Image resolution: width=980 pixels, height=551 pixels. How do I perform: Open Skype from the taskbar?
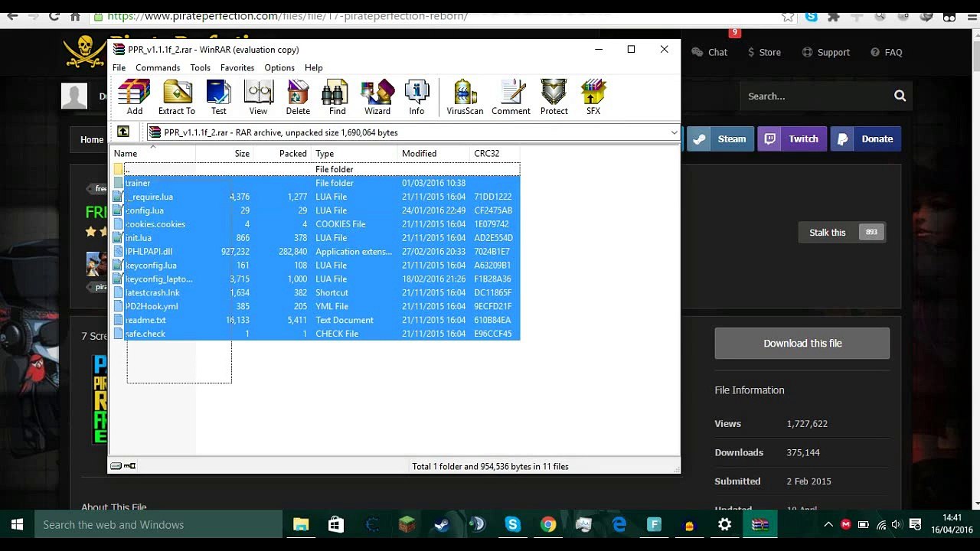513,525
